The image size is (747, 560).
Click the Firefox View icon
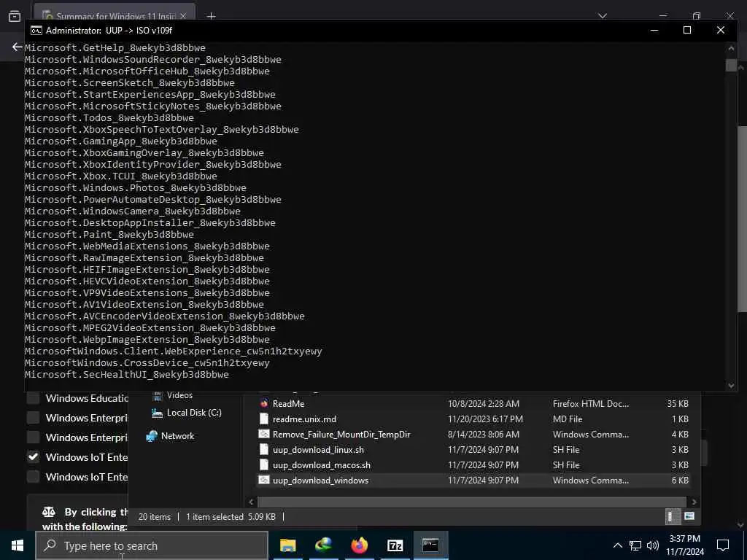coord(15,16)
